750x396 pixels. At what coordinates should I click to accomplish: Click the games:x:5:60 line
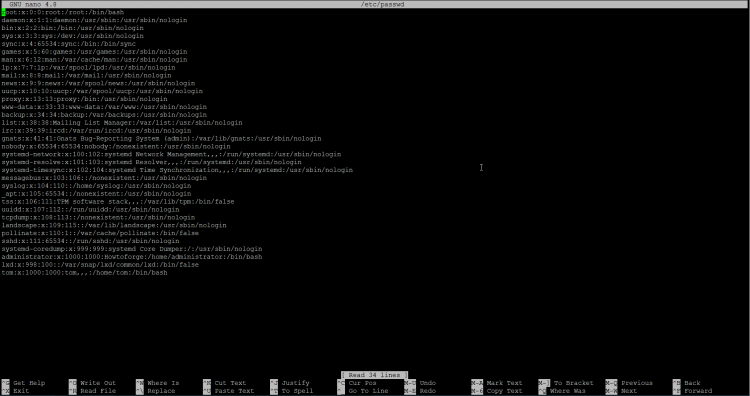click(94, 52)
